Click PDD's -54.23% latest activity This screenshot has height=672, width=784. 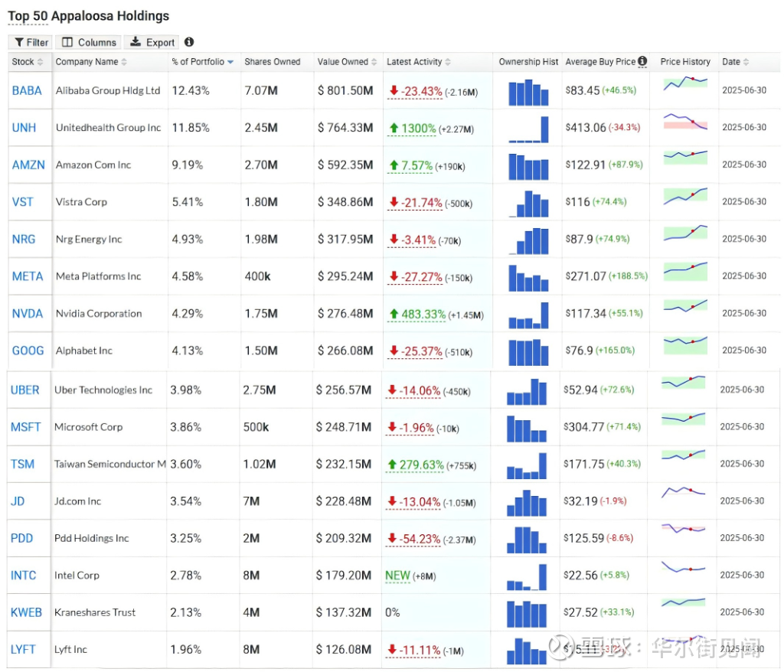(413, 540)
